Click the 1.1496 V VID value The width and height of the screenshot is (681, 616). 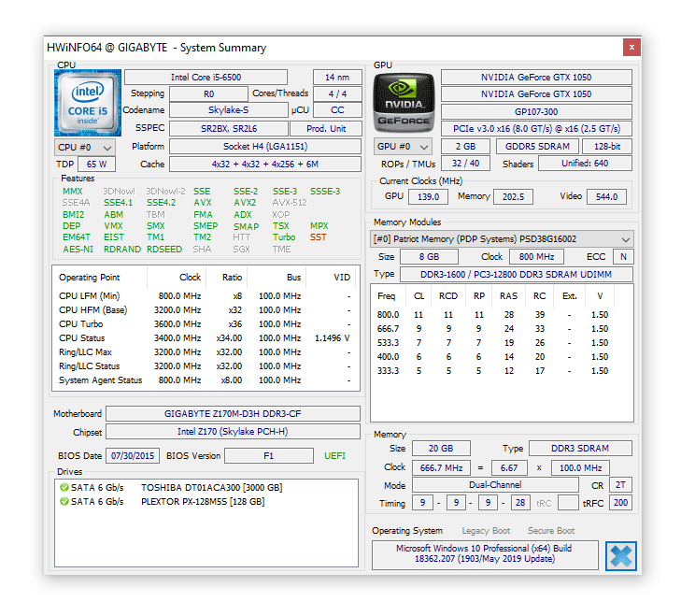click(x=332, y=338)
